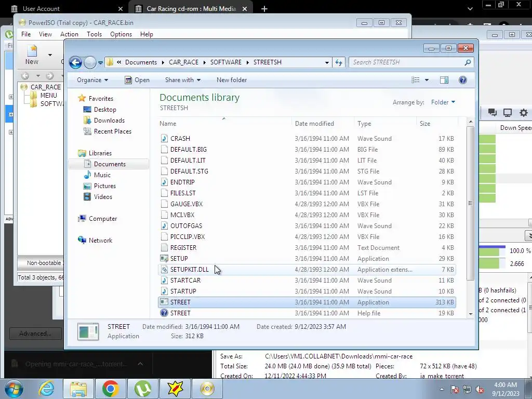This screenshot has height=399, width=532.
Task: Select Desktop in Favorites
Action: point(105,110)
